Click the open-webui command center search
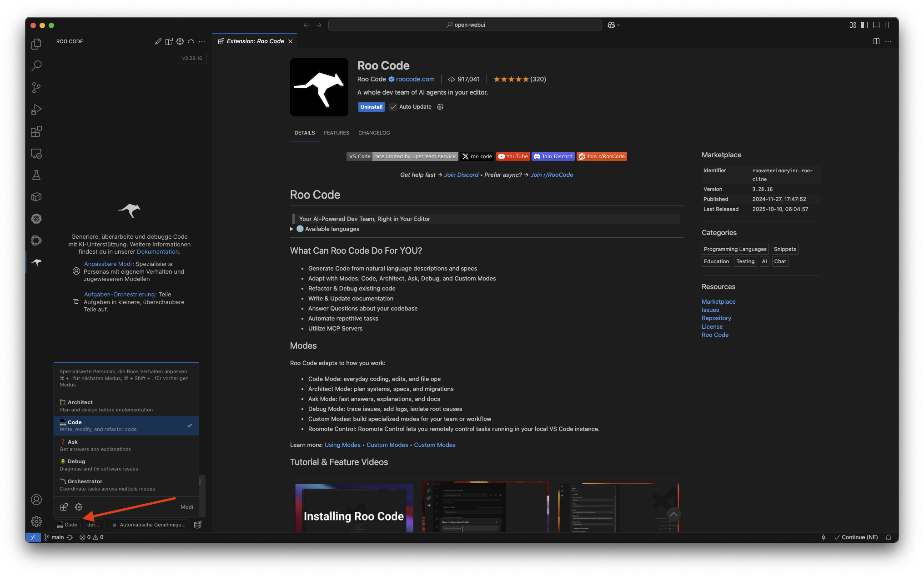This screenshot has width=924, height=576. (465, 25)
